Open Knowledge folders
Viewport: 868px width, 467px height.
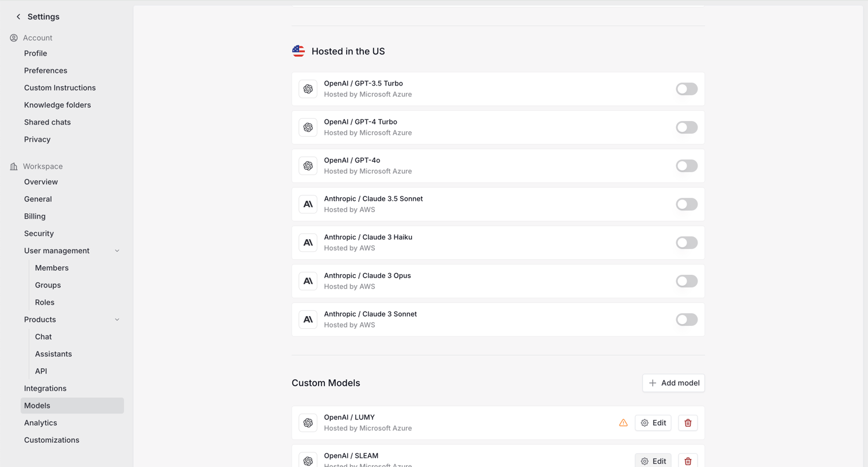pos(57,105)
